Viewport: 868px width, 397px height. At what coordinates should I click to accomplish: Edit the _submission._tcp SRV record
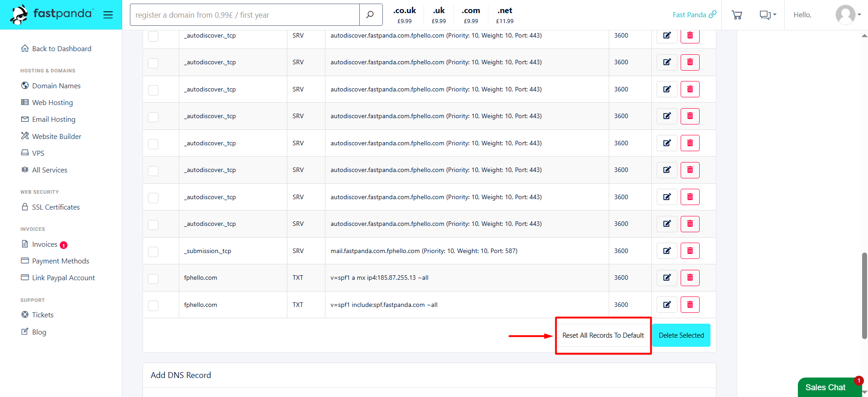pyautogui.click(x=667, y=251)
